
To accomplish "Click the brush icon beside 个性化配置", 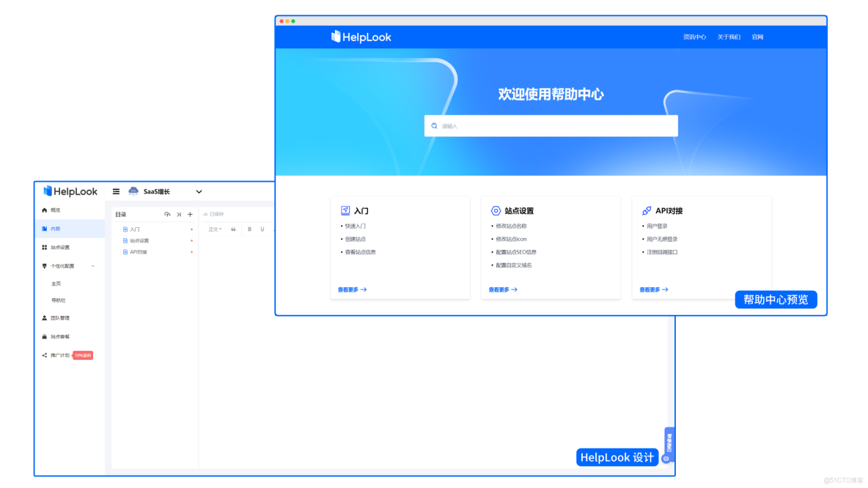I will (44, 266).
